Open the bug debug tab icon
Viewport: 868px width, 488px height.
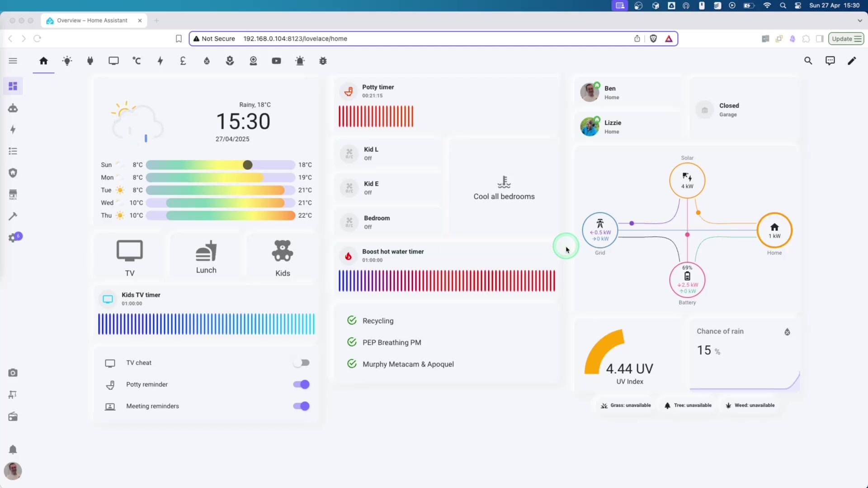point(322,61)
